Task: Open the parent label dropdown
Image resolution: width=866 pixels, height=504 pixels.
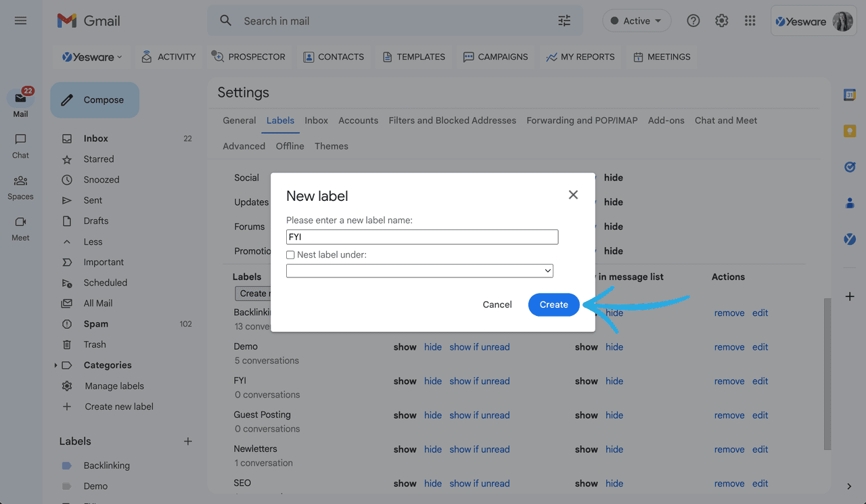Action: (419, 271)
